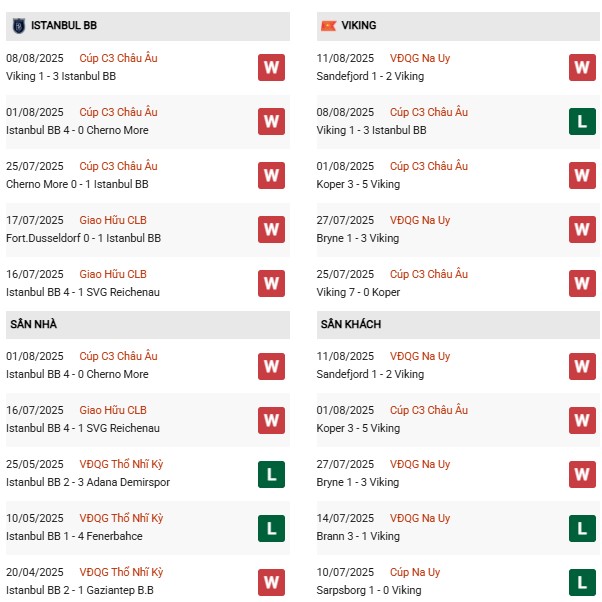The image size is (602, 602).
Task: Click the Istanbul BB club crest icon
Action: (x=17, y=25)
